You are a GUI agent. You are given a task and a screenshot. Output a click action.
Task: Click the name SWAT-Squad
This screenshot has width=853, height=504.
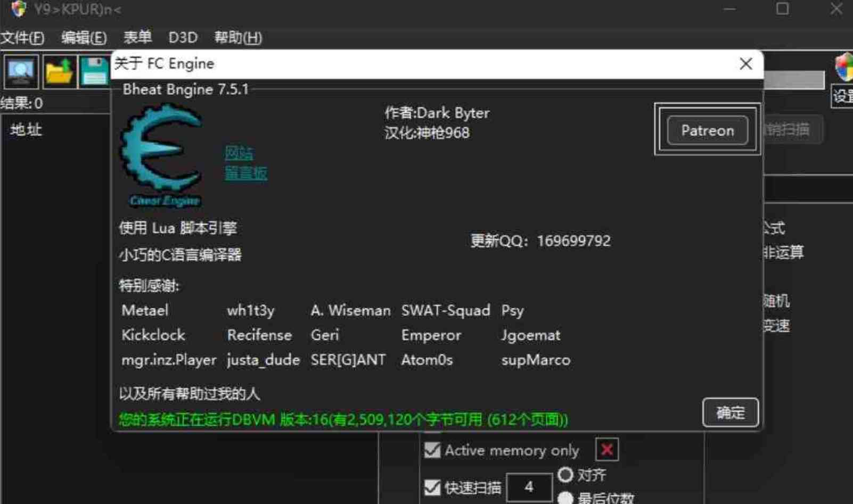[446, 310]
